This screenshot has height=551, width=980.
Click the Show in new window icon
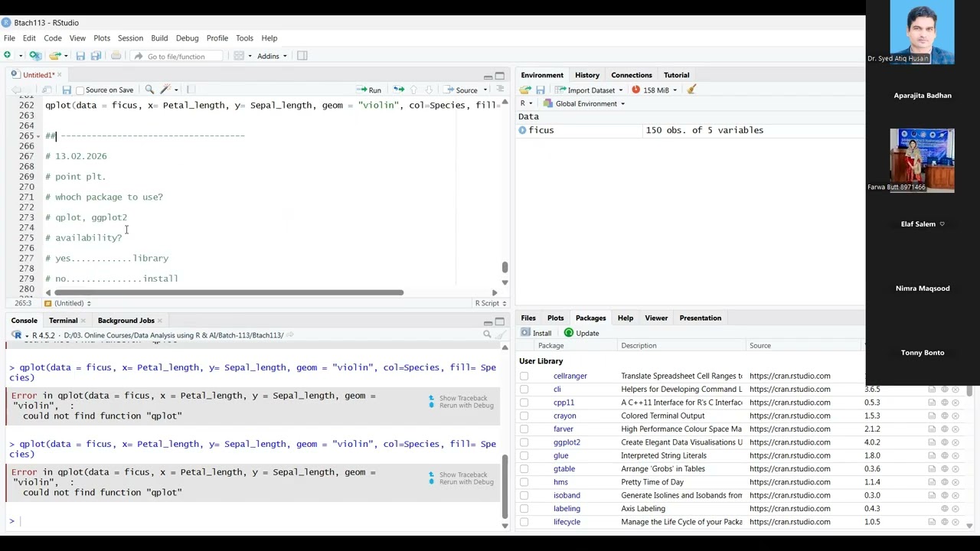tap(47, 90)
